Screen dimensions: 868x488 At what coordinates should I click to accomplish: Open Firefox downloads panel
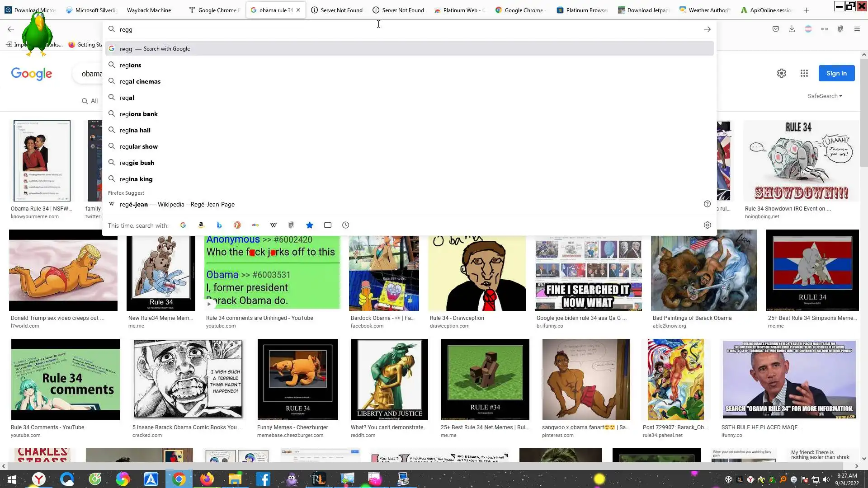click(792, 29)
